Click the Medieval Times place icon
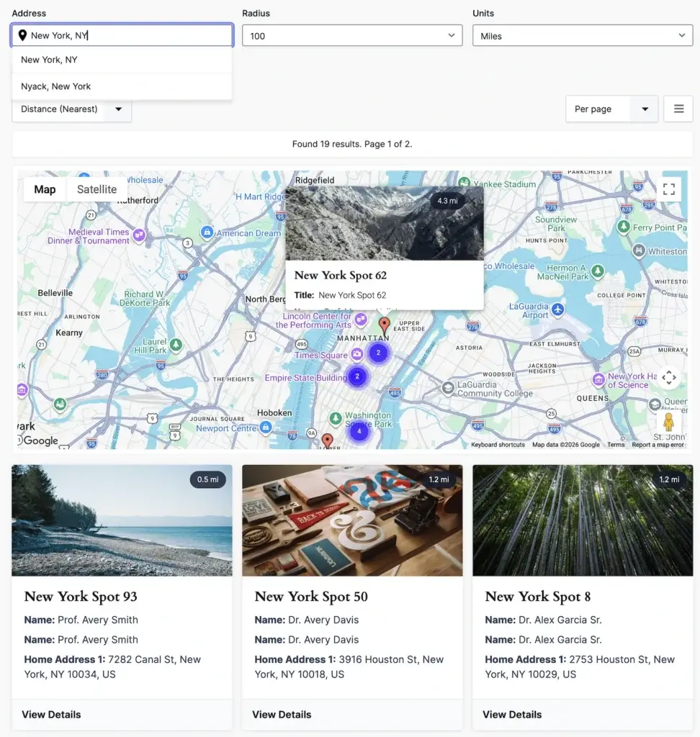Screen dimensions: 700x737 (139, 235)
